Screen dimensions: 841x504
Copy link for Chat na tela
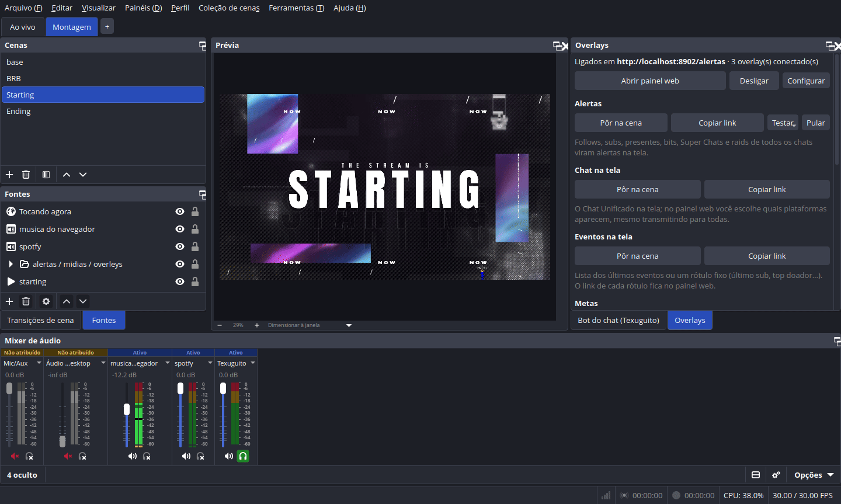[x=767, y=189]
